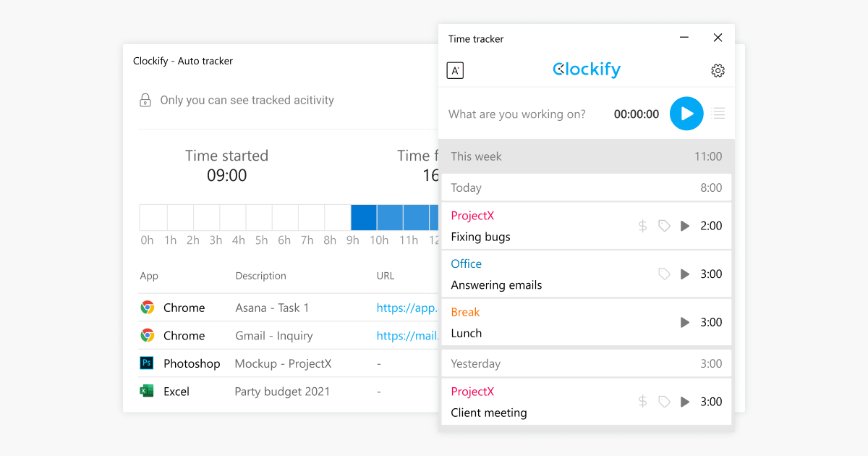Click the What are you working on field
This screenshot has width=868, height=456.
pos(516,114)
